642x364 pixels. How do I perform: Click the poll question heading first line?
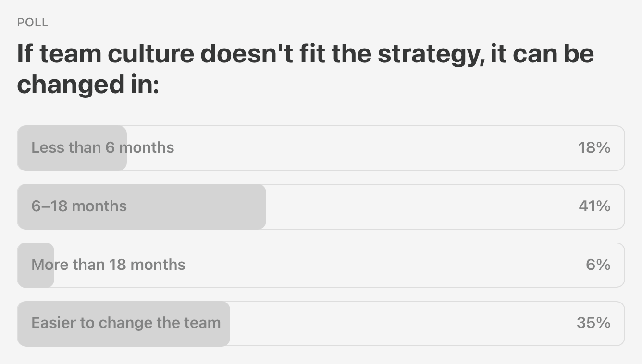point(306,54)
